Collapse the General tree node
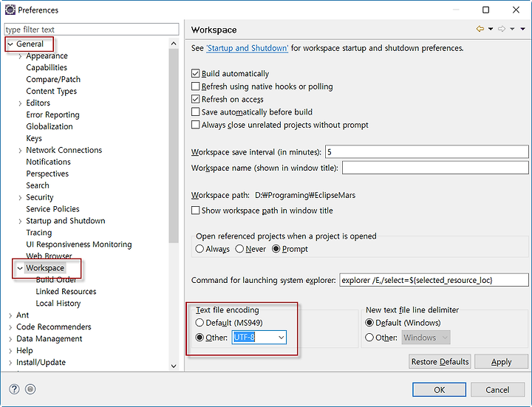This screenshot has height=407, width=532. (x=10, y=44)
